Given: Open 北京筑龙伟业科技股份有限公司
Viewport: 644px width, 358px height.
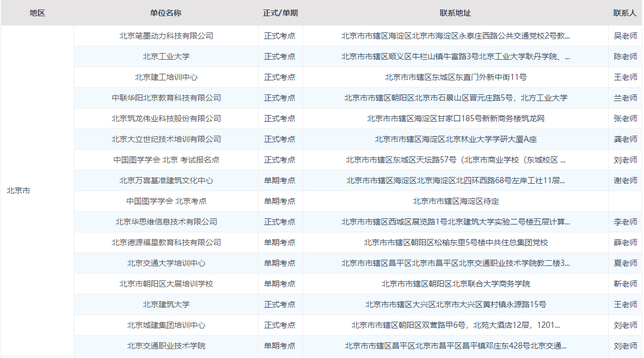Looking at the screenshot, I should (166, 118).
